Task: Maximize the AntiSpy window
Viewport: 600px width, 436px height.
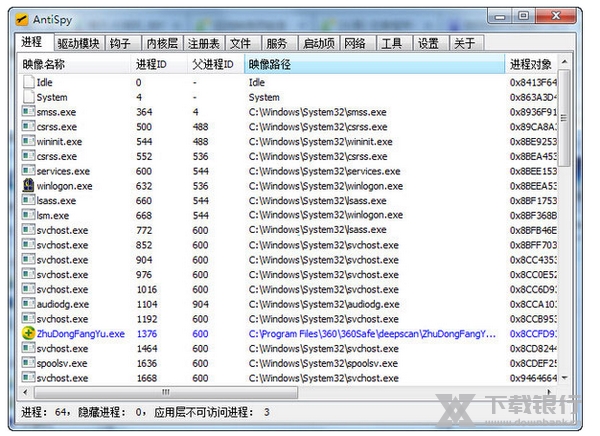Action: (x=524, y=16)
